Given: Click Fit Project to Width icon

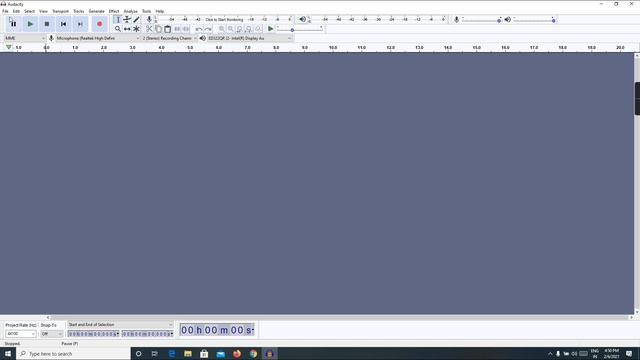Looking at the screenshot, I should pyautogui.click(x=249, y=29).
